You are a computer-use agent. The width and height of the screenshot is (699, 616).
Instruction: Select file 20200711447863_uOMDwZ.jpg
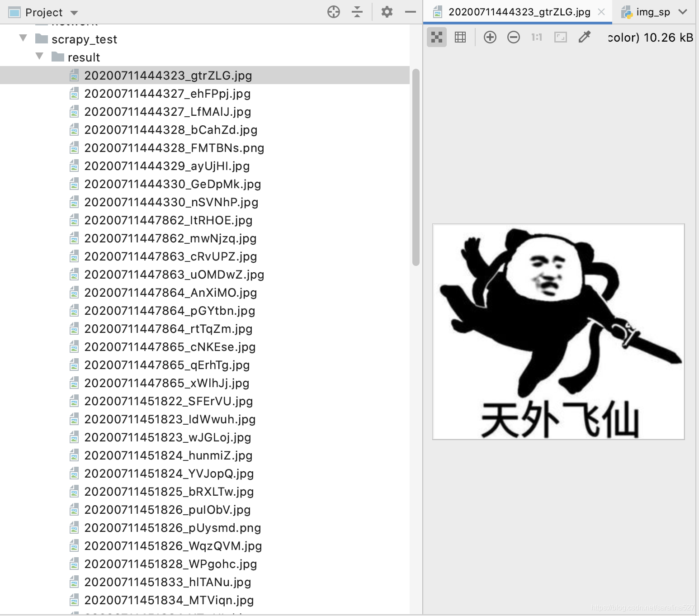coord(174,274)
